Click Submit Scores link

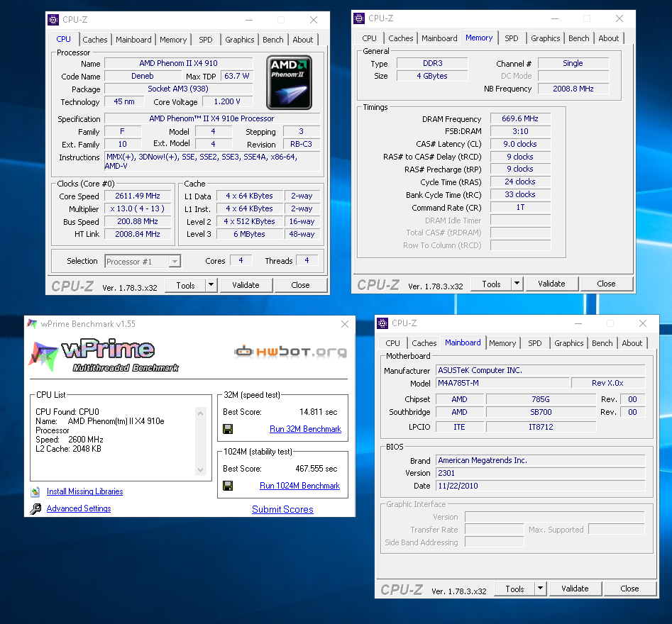(283, 510)
